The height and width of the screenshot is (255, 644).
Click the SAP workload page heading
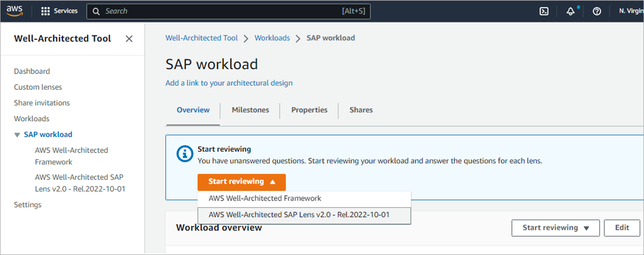point(211,64)
